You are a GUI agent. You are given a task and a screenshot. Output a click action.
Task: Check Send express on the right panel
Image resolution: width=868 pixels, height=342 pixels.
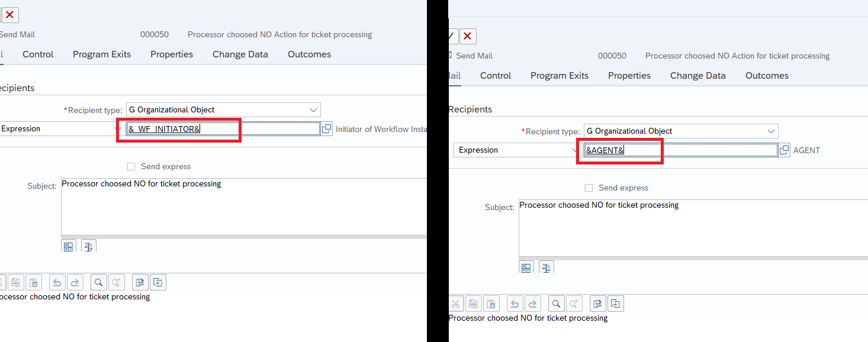pos(589,188)
